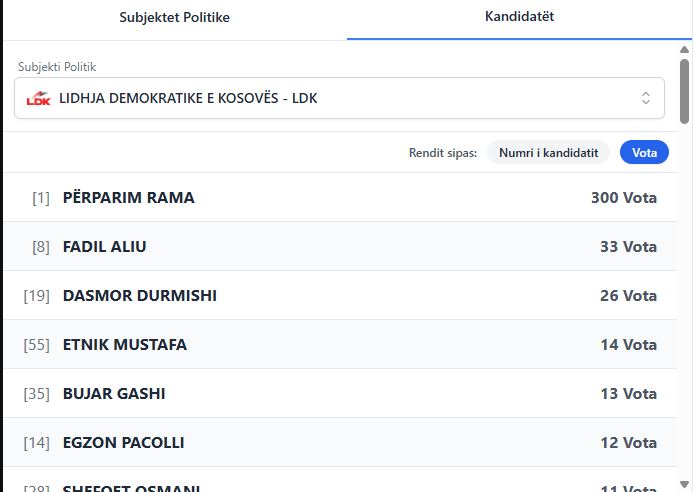This screenshot has height=492, width=693.
Task: Click the 12 Vota count
Action: click(x=628, y=443)
